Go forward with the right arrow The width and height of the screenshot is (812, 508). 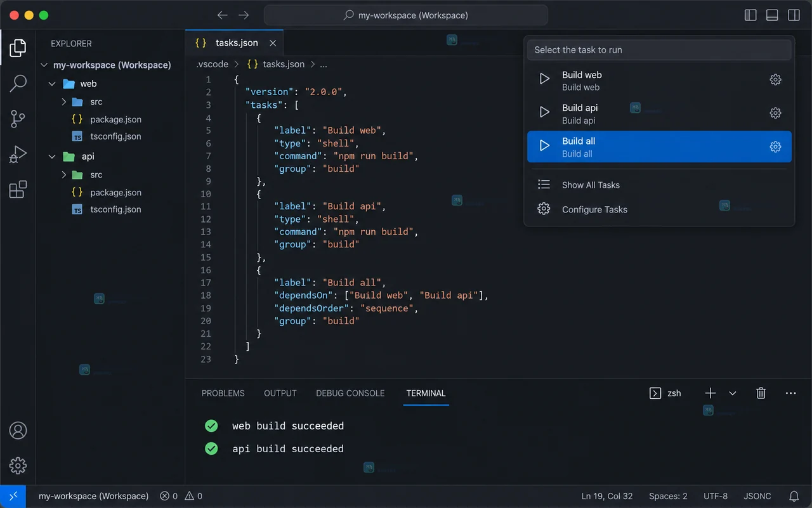coord(244,15)
